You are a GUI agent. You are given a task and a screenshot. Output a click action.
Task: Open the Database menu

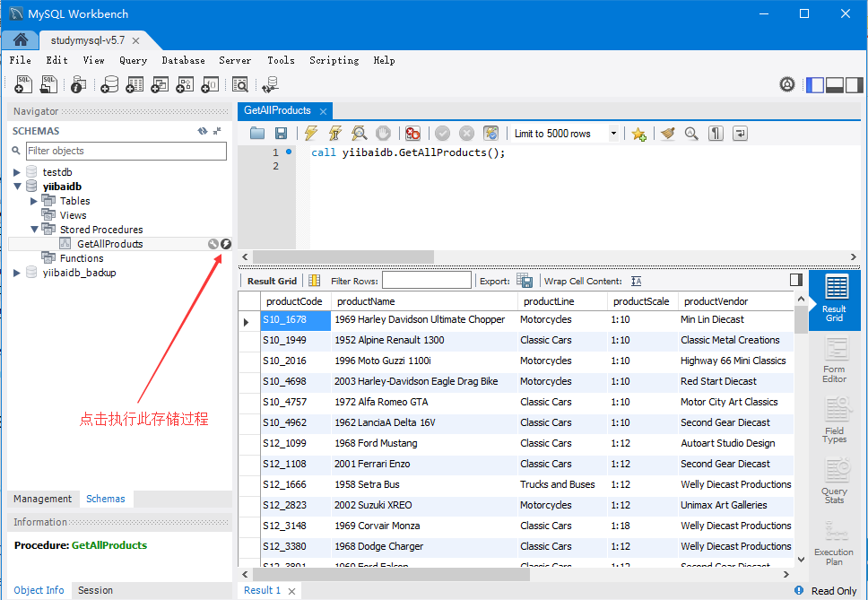click(183, 60)
